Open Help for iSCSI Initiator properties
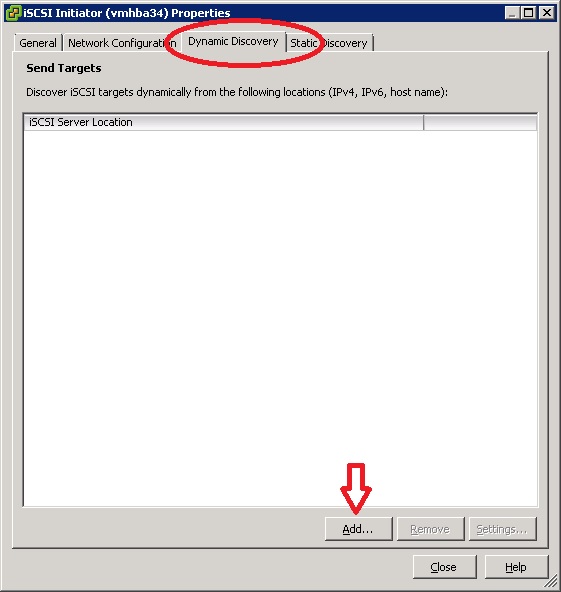Viewport: 561px width, 592px height. click(x=516, y=567)
